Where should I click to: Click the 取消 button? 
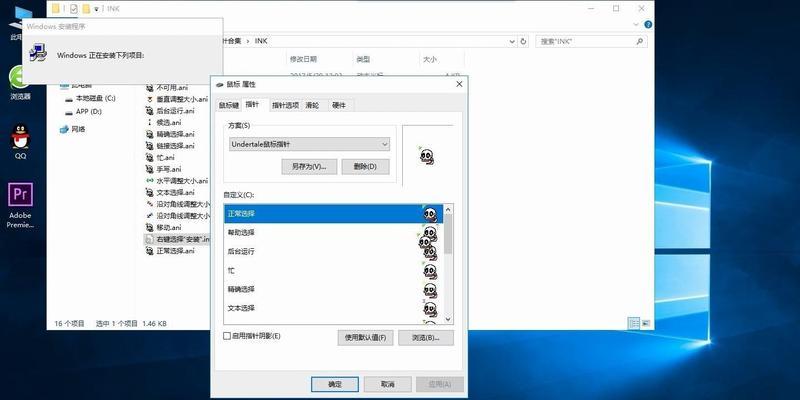point(388,384)
